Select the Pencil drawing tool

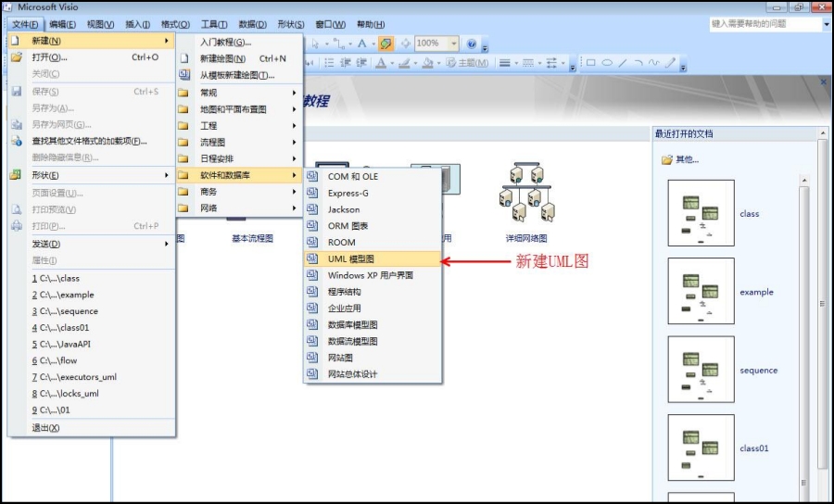pos(670,63)
